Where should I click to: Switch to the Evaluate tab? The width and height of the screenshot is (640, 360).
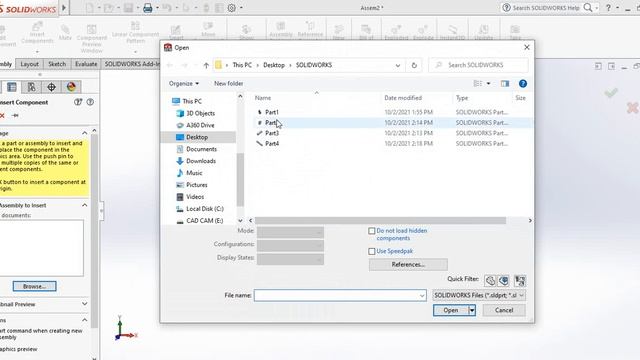point(86,64)
